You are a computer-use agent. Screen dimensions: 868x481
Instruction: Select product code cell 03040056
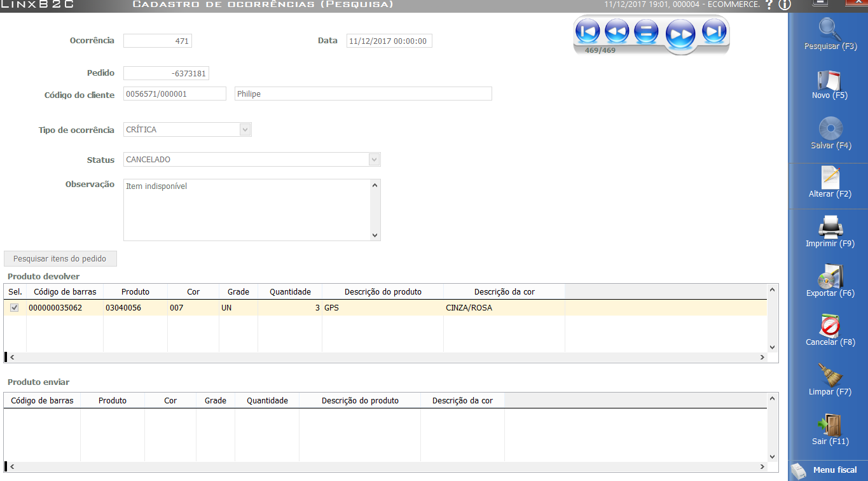pos(135,308)
